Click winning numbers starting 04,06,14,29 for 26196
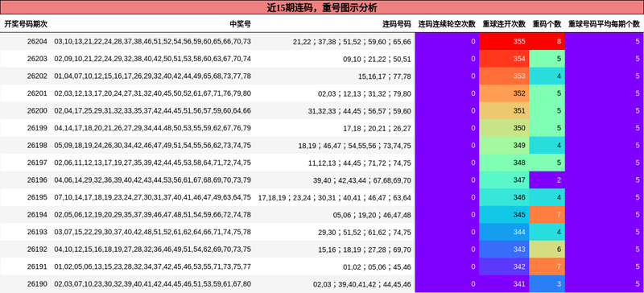The image size is (644, 293). coord(152,180)
